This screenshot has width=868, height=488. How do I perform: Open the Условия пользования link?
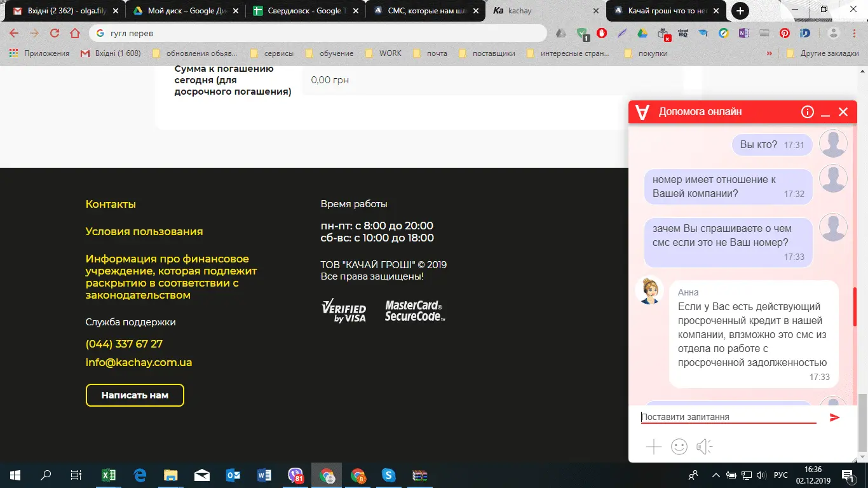144,231
